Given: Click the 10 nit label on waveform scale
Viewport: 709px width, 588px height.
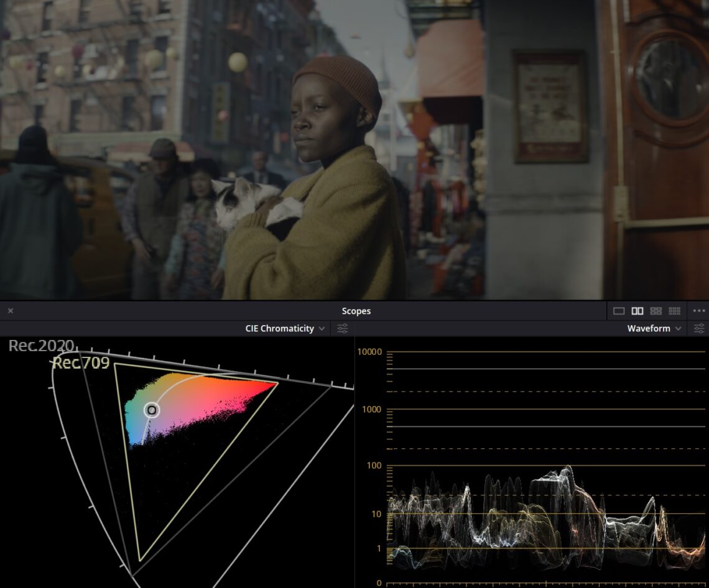Looking at the screenshot, I should tap(376, 514).
